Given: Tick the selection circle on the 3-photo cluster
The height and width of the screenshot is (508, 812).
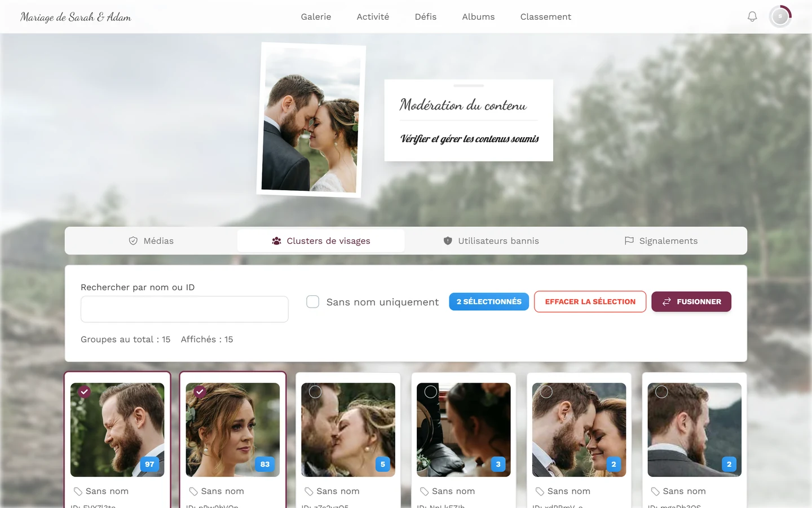Looking at the screenshot, I should click(431, 392).
